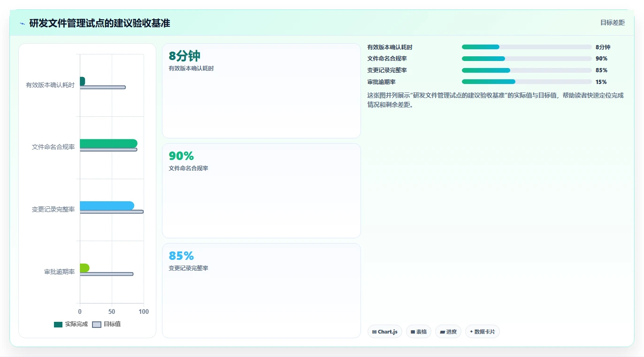Click the blue 变更记录完整率 actual chart bar
Viewport: 644px width, 357px height.
107,205
